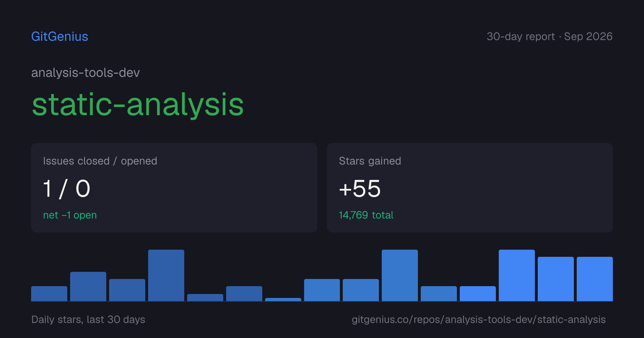Click the Daily stars, last 30 days caption
The width and height of the screenshot is (644, 338).
pos(88,319)
